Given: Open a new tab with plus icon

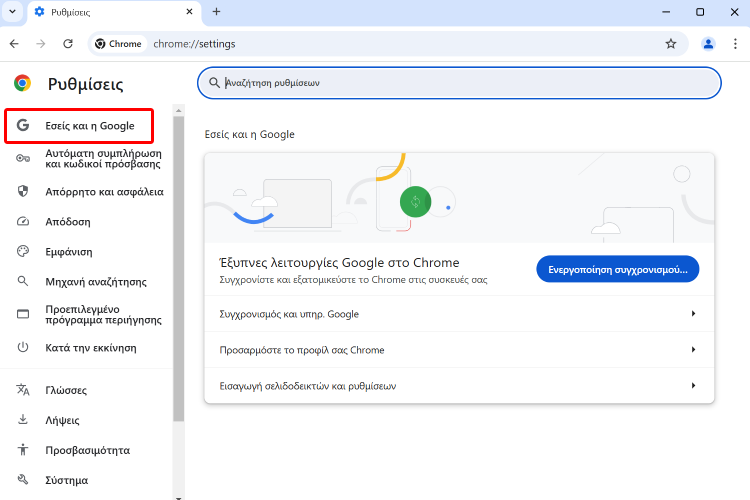Looking at the screenshot, I should pos(216,12).
